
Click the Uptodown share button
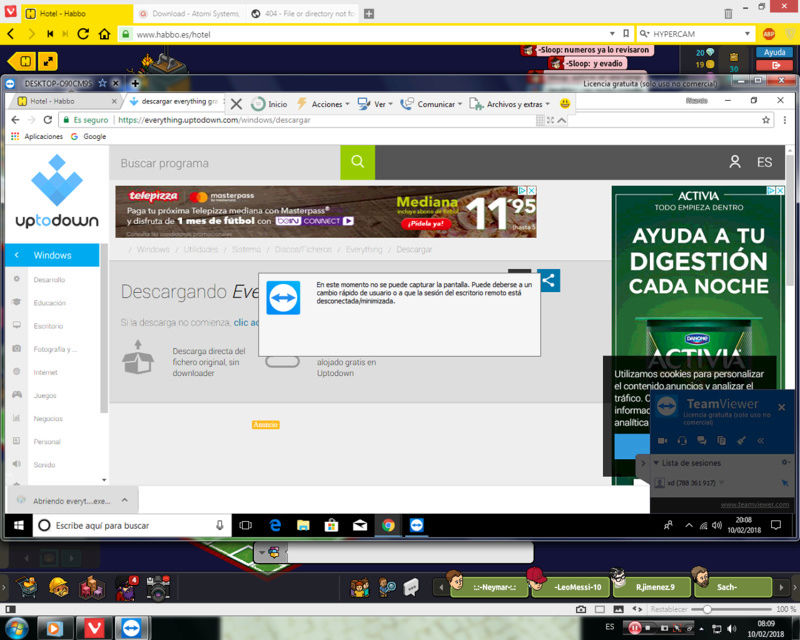[x=548, y=280]
